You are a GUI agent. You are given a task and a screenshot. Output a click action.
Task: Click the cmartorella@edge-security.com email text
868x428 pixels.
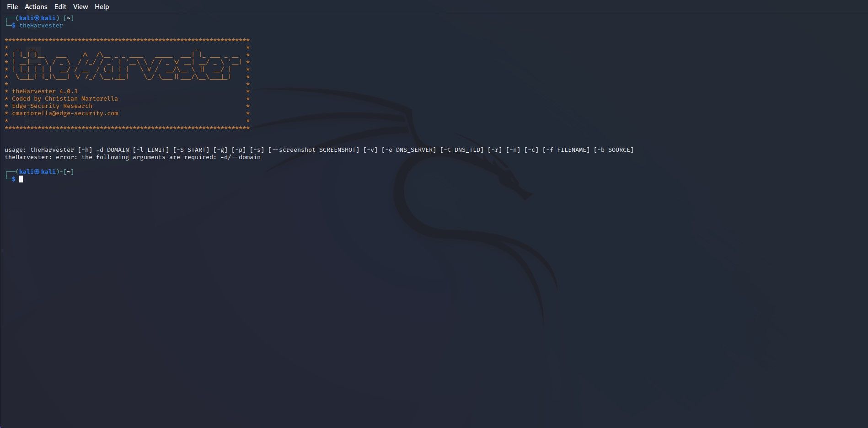[x=65, y=113]
